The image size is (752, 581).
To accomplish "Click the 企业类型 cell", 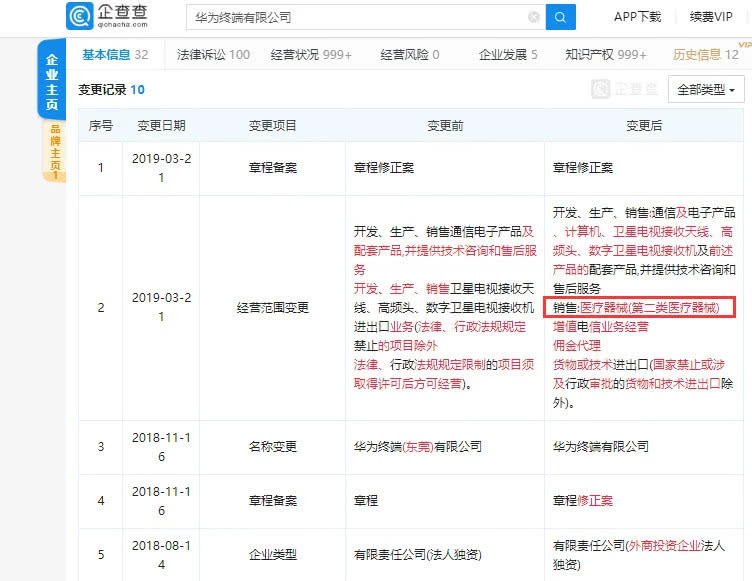I will click(x=272, y=555).
